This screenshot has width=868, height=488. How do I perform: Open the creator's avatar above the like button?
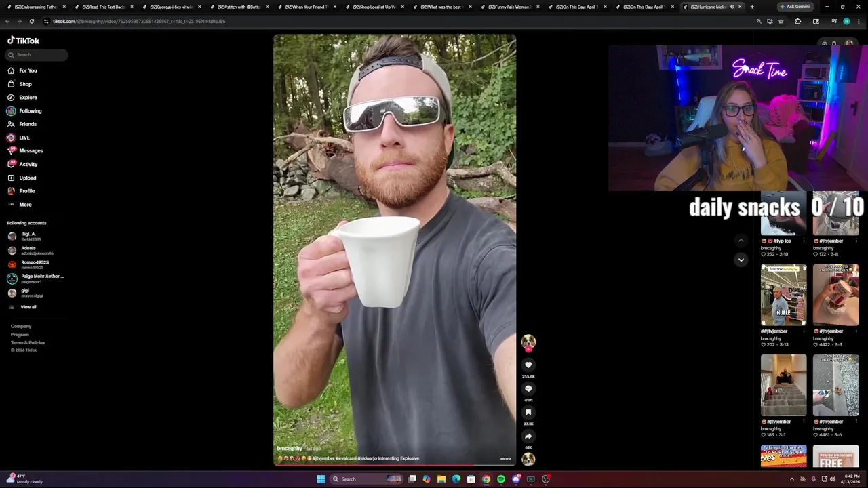[528, 342]
